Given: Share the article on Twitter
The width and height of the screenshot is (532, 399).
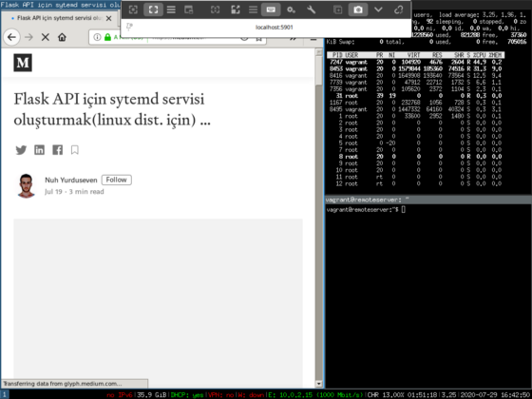Looking at the screenshot, I should point(21,150).
